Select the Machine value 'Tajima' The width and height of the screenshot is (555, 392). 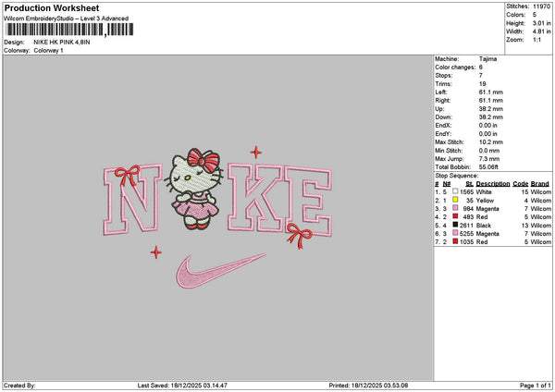[487, 59]
